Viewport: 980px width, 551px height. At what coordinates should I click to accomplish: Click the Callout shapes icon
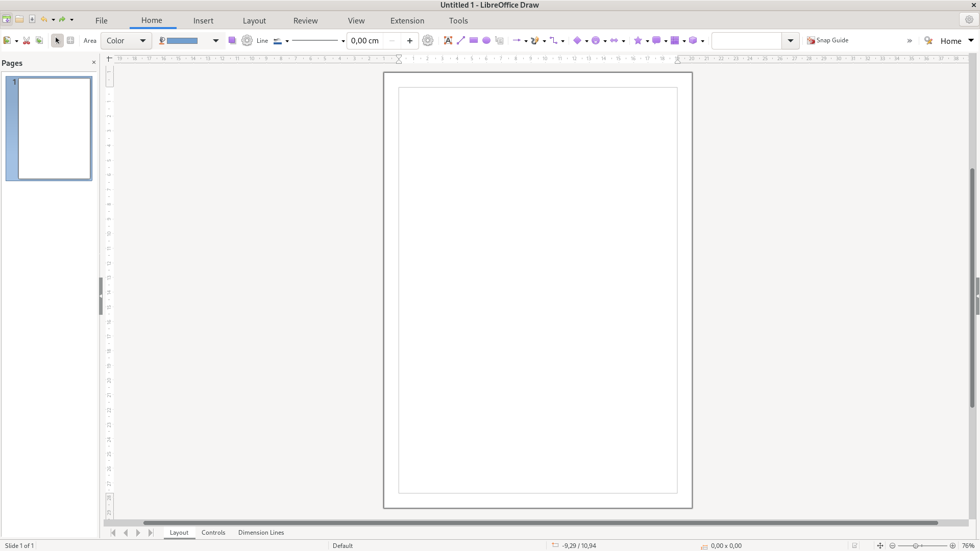656,40
